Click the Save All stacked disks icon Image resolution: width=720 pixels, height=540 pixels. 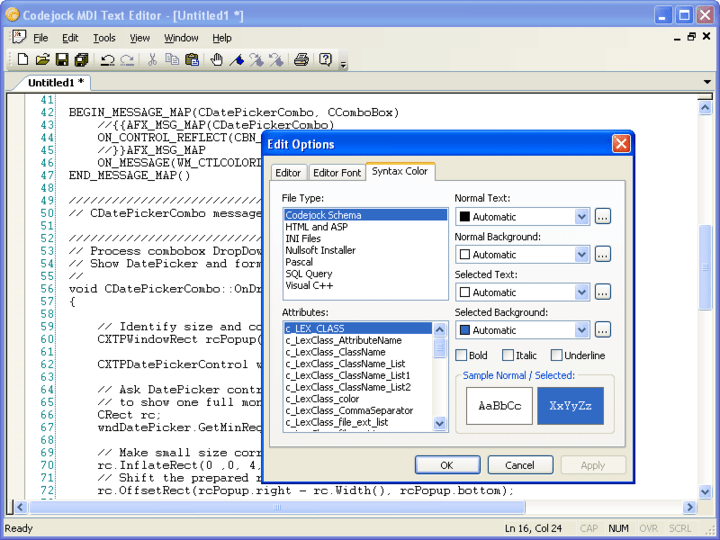point(81,60)
